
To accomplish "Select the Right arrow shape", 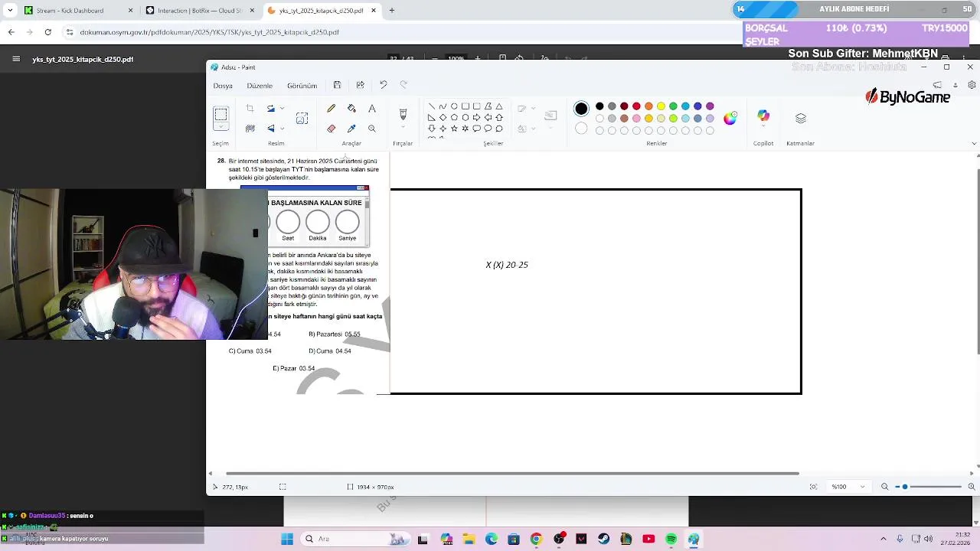I will pos(476,118).
